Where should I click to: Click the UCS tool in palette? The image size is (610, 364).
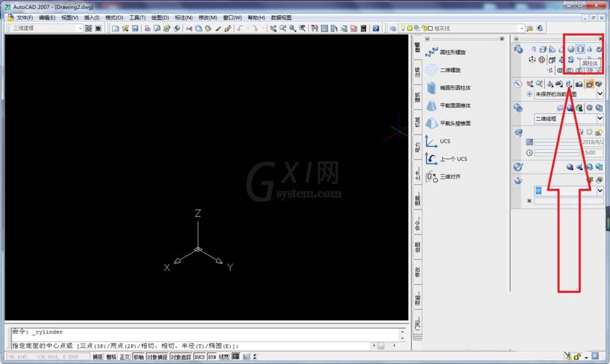(437, 141)
